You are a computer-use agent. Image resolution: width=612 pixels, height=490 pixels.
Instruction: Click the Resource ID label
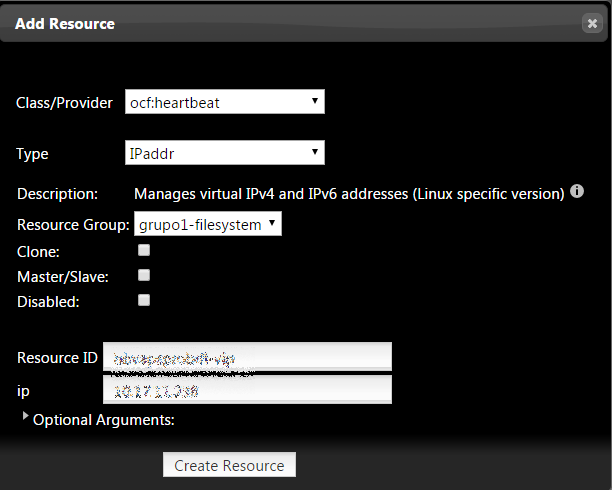57,358
